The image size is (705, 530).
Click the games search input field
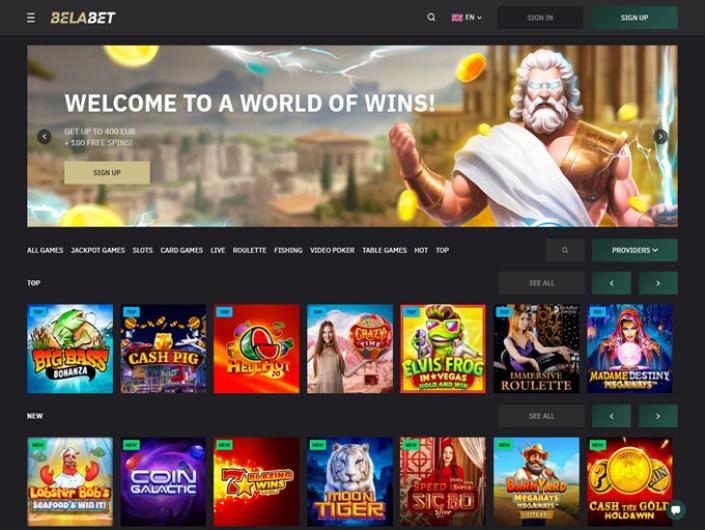coord(565,250)
